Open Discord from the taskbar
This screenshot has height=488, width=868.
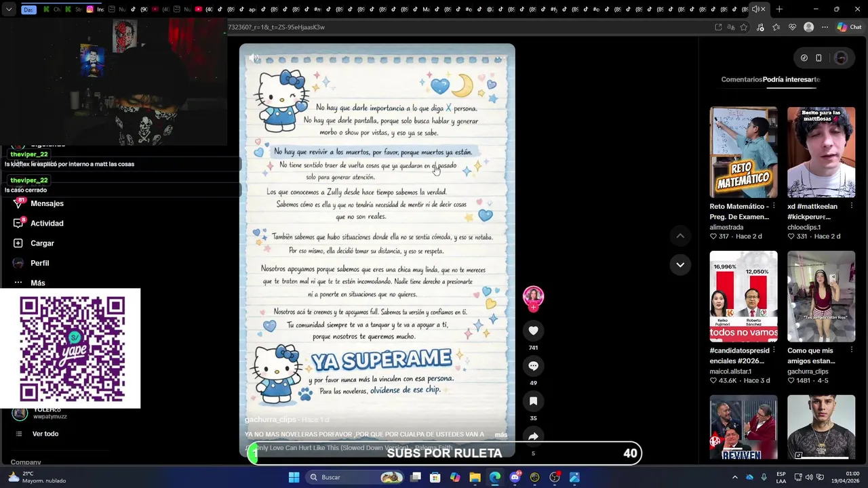[515, 477]
